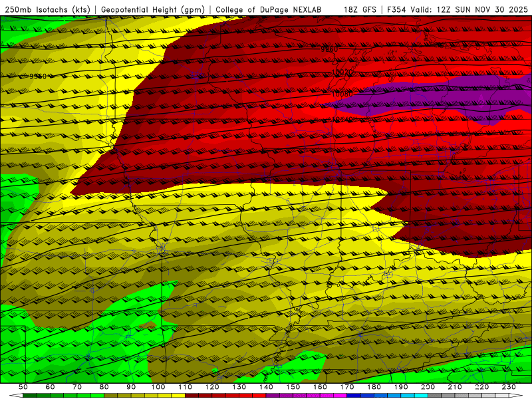Click the 160 value on the color scale
The image size is (532, 399).
click(x=320, y=387)
